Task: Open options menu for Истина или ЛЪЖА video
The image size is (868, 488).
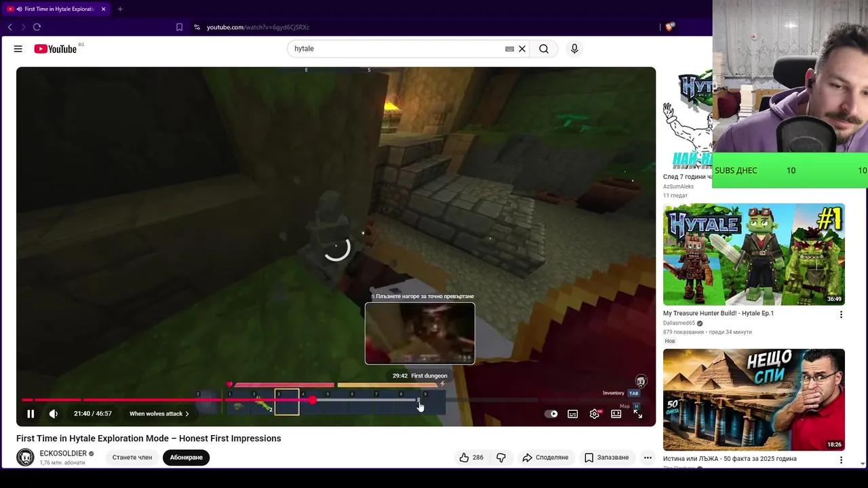Action: point(841,460)
